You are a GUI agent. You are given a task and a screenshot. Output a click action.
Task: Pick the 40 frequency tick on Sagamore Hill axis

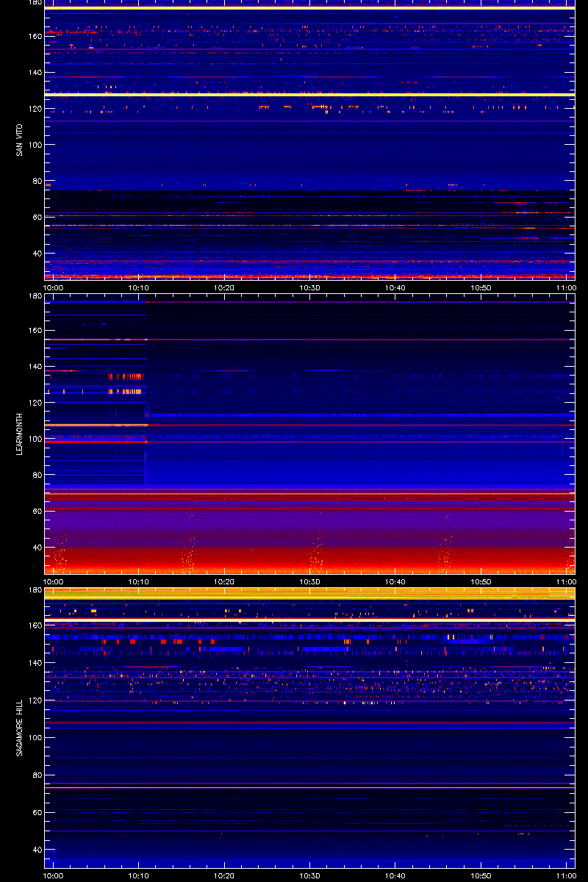[x=37, y=849]
